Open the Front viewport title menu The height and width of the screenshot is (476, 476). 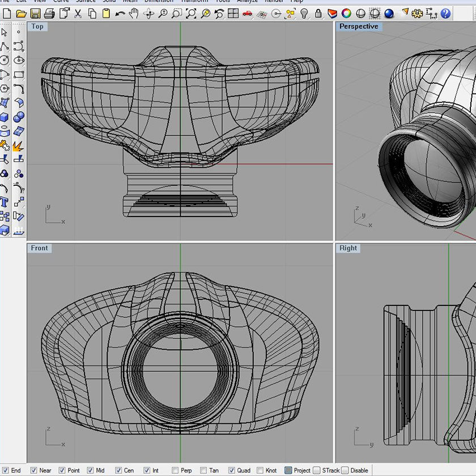pyautogui.click(x=40, y=248)
